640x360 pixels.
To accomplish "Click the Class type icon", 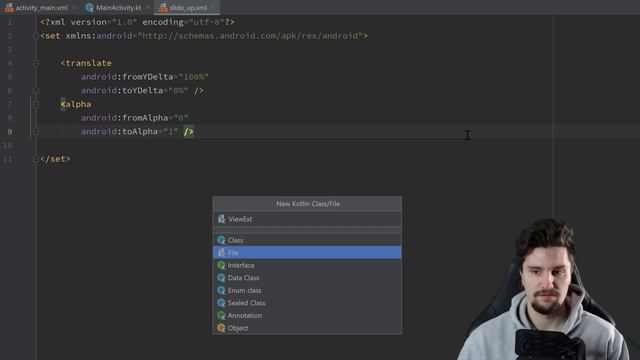I will (221, 240).
